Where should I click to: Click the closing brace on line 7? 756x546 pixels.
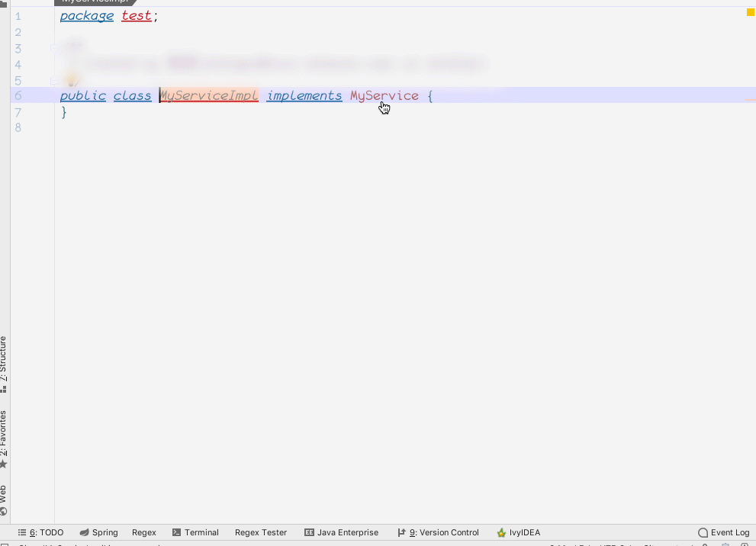63,112
